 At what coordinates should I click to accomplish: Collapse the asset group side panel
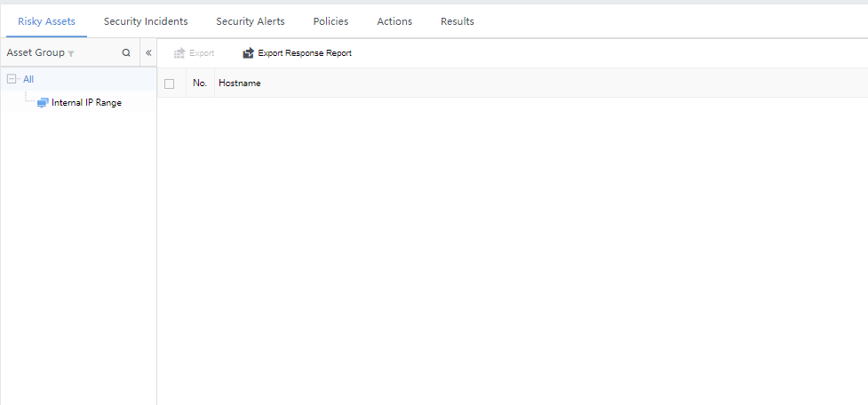(x=148, y=53)
